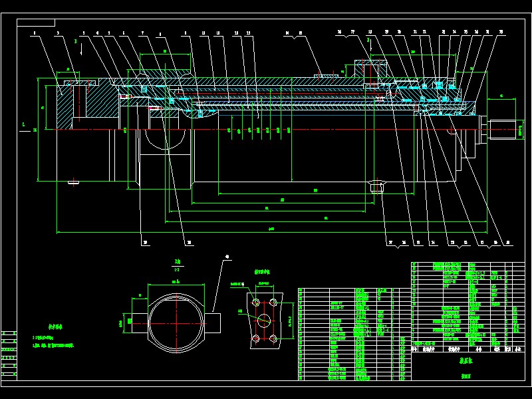Click the rightmost part-number balloon at the top
Image resolution: width=532 pixels, height=399 pixels.
(500, 31)
